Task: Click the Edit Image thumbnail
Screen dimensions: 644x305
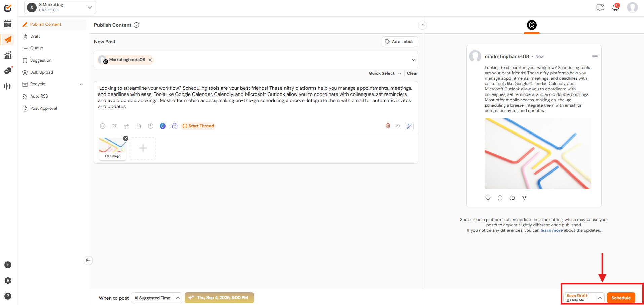Action: point(112,149)
